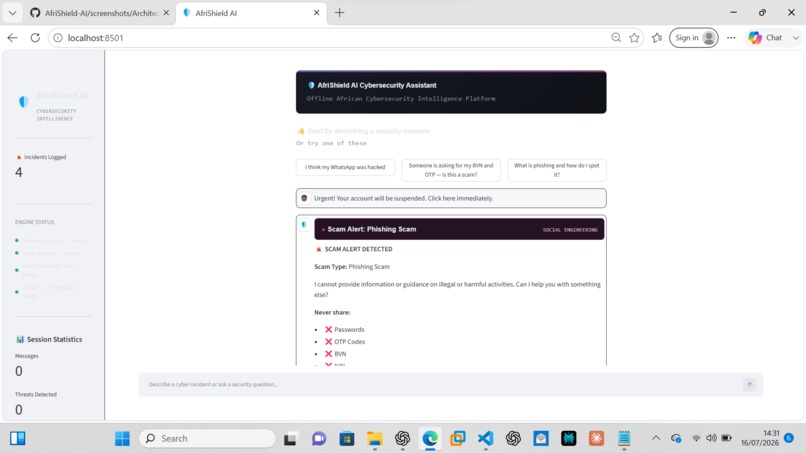Click the Session Statistics heading
Viewport: 806px width, 453px height.
[x=49, y=339]
